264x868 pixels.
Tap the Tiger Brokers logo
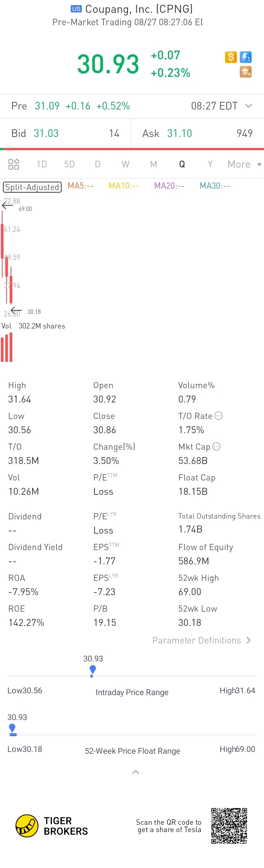[52, 826]
